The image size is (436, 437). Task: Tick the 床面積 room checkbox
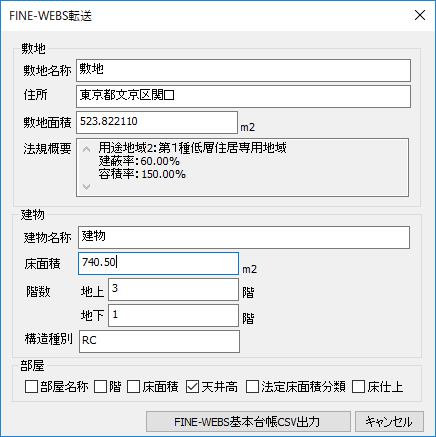[x=134, y=387]
